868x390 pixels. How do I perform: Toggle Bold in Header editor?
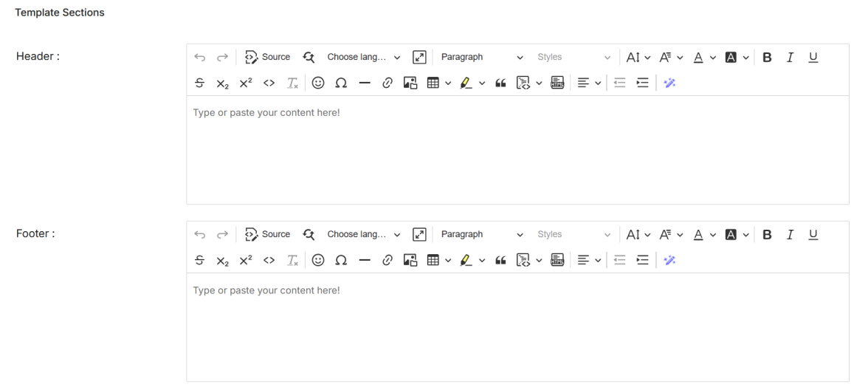(x=768, y=57)
